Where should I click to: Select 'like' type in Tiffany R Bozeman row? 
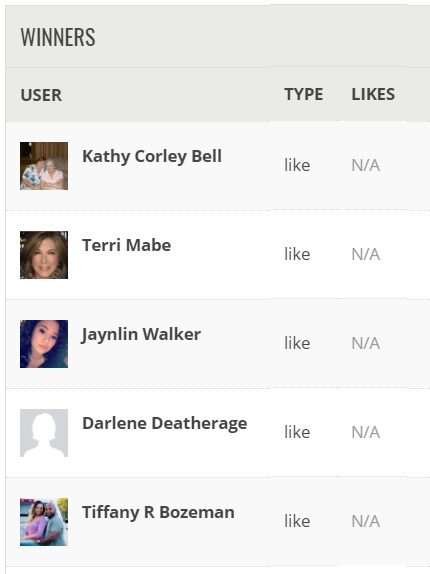[297, 521]
